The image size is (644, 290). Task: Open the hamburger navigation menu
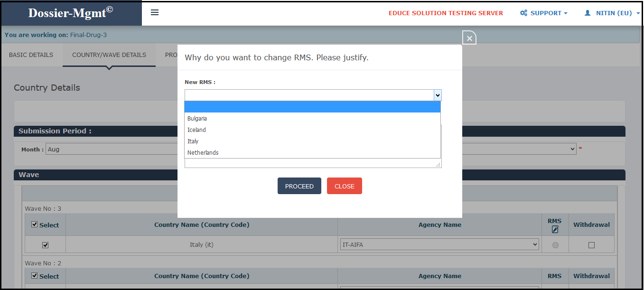click(154, 12)
